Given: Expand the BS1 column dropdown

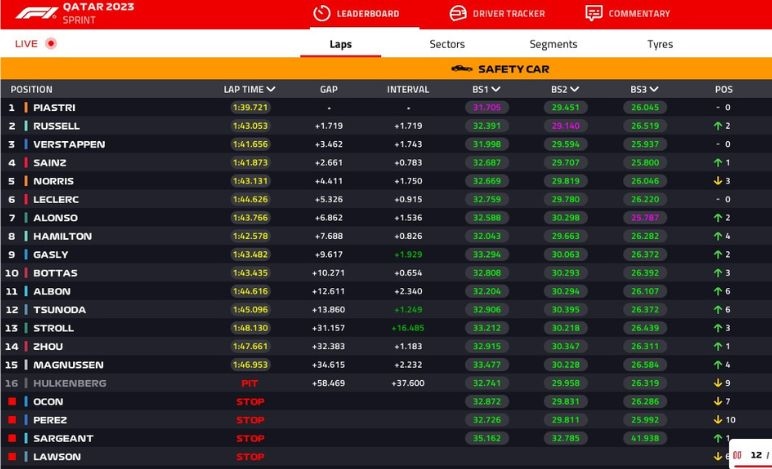Looking at the screenshot, I should click(x=496, y=90).
